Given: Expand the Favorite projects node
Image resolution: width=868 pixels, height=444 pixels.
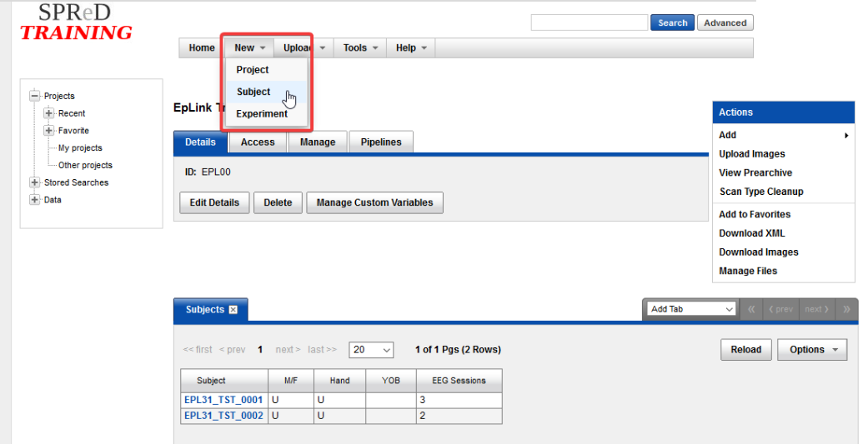Looking at the screenshot, I should pyautogui.click(x=49, y=131).
